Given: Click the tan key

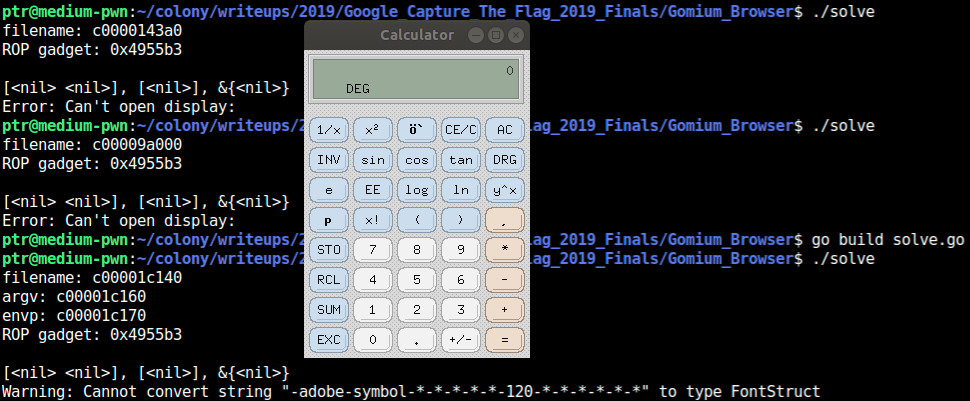Looking at the screenshot, I should tap(461, 160).
